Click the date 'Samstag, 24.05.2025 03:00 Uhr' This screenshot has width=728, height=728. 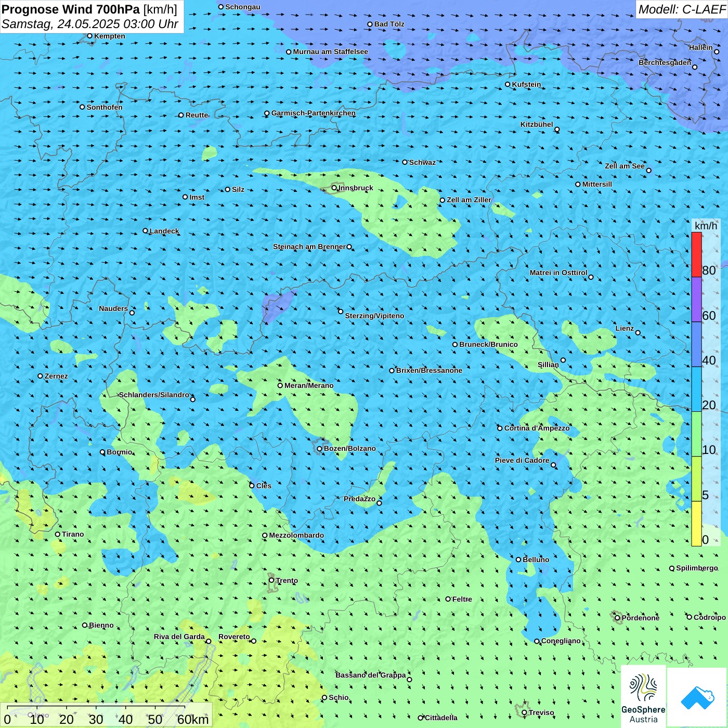click(x=90, y=24)
